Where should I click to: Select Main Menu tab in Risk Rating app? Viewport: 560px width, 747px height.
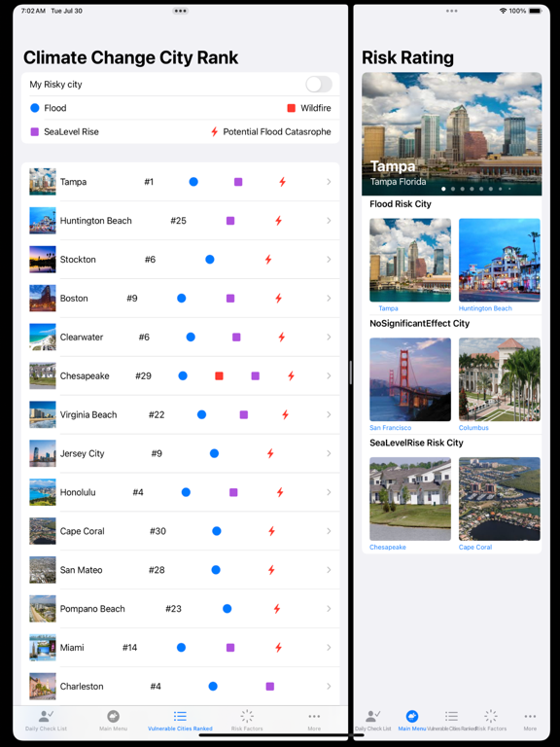(412, 721)
